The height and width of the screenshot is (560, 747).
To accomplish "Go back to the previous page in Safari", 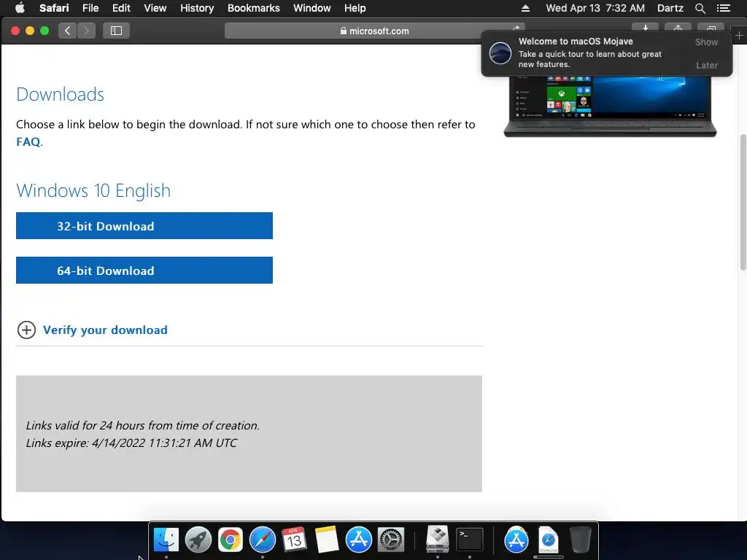I will click(x=68, y=31).
